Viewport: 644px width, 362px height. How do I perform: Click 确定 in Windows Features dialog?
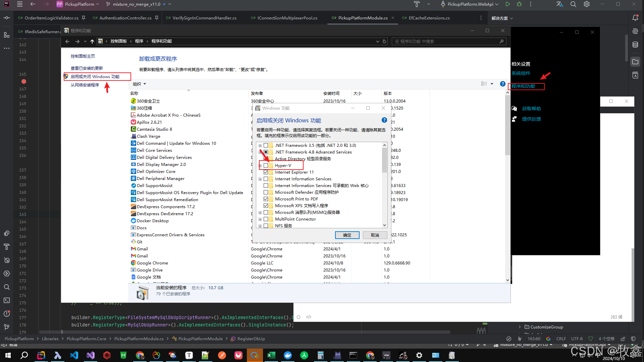point(347,235)
